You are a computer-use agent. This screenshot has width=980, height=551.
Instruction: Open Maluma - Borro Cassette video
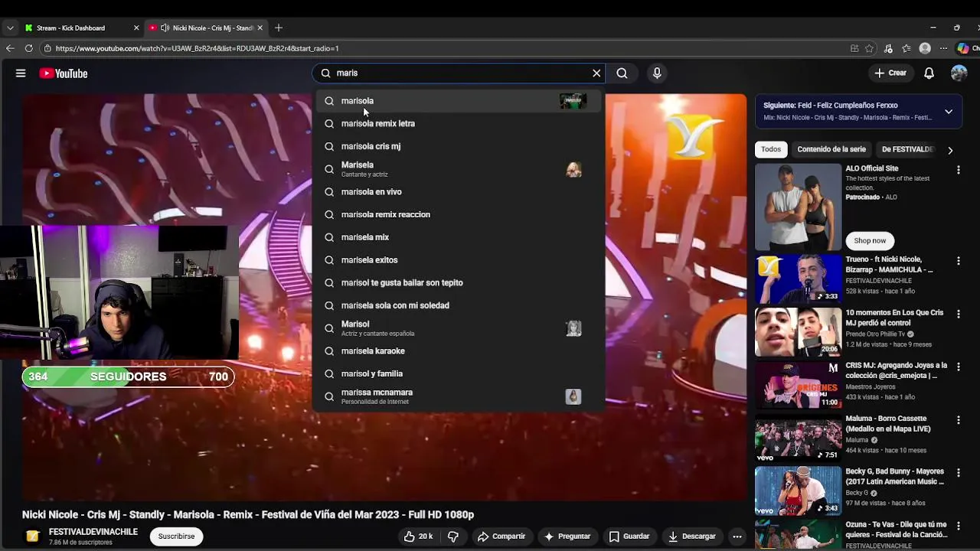799,438
